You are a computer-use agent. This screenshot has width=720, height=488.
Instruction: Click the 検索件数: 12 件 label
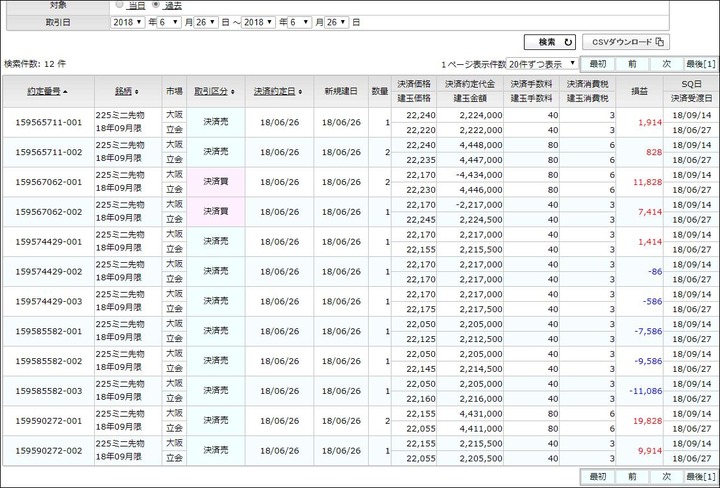35,64
